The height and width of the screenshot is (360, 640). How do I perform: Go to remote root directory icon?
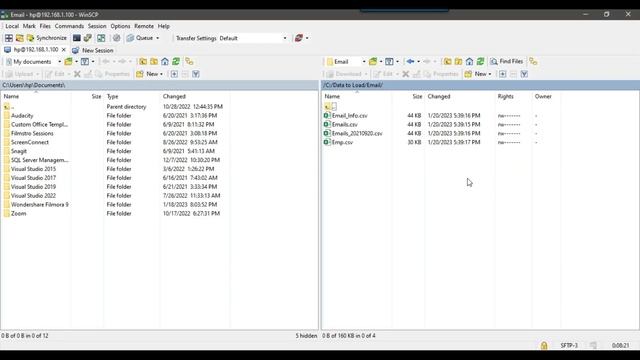pos(458,62)
